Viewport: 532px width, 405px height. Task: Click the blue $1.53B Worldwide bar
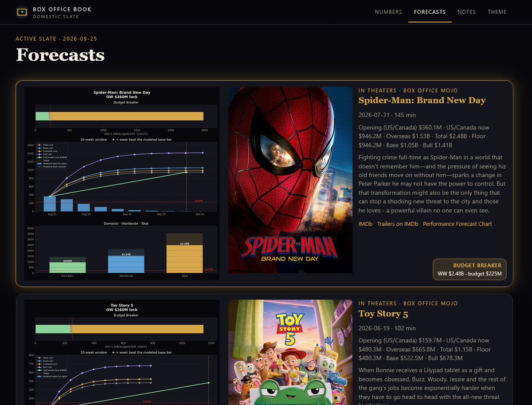[x=126, y=264]
